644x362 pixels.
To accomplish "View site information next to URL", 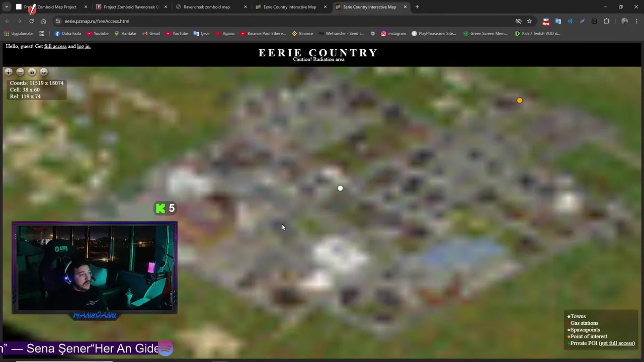I will coord(58,21).
